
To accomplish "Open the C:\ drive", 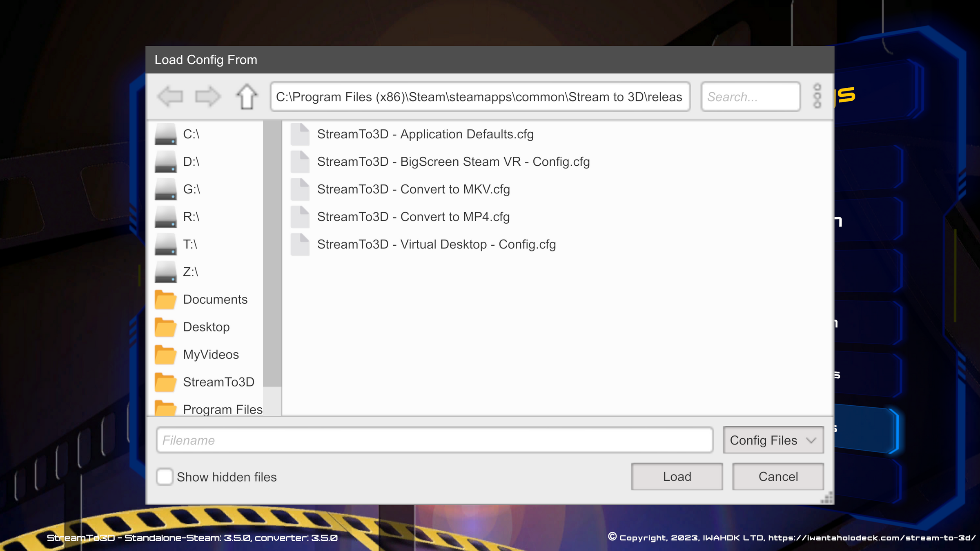I will pyautogui.click(x=191, y=134).
